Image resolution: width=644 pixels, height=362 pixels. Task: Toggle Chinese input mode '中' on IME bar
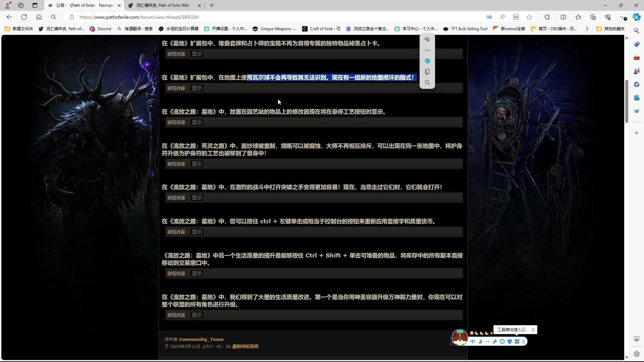click(x=473, y=342)
